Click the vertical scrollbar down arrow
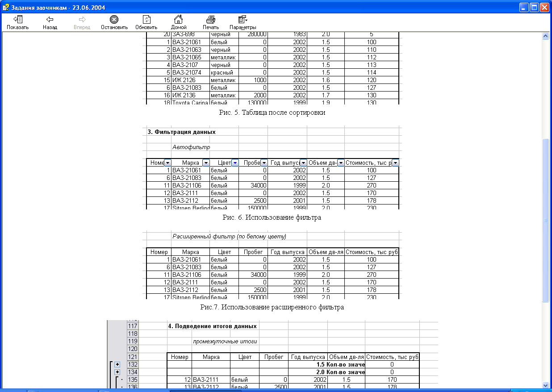552x392 pixels. point(545,385)
